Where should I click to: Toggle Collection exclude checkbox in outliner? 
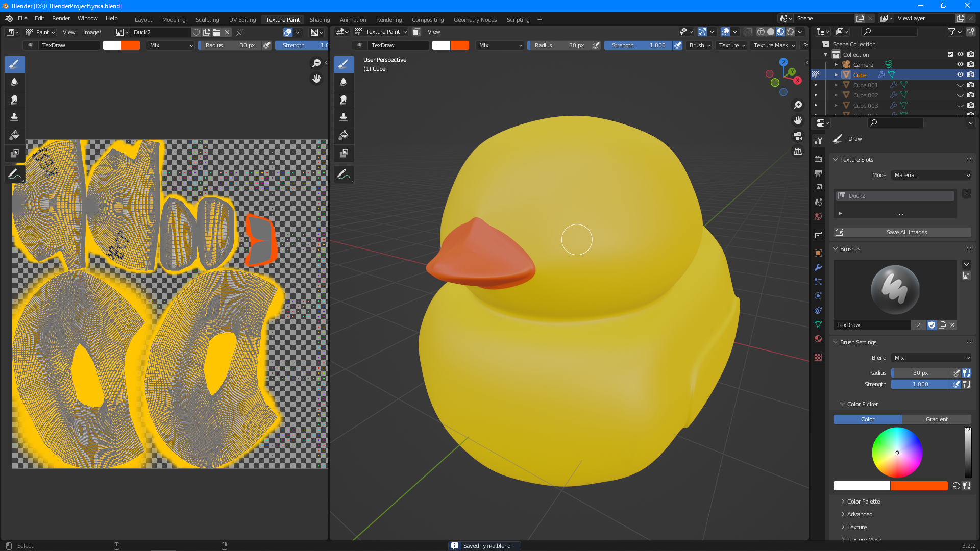pos(950,54)
